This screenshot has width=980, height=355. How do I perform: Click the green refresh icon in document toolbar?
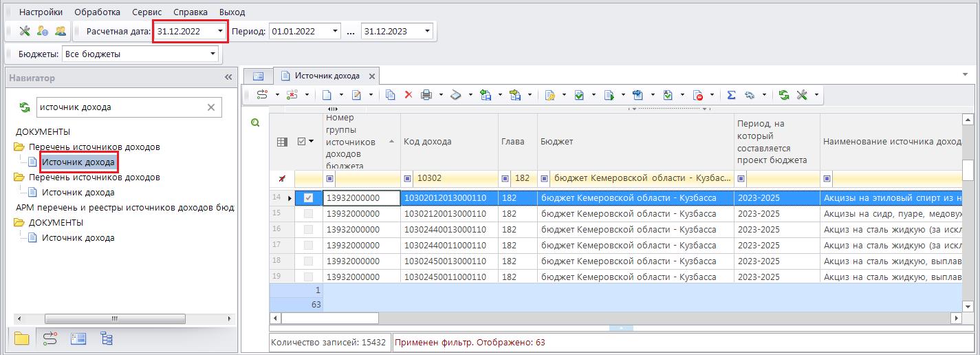(784, 95)
